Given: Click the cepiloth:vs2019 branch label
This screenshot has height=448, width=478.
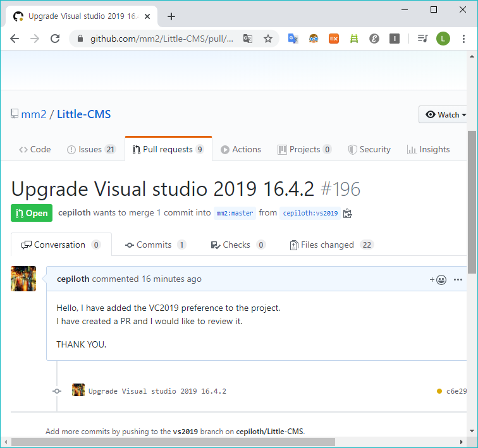Looking at the screenshot, I should (x=310, y=213).
